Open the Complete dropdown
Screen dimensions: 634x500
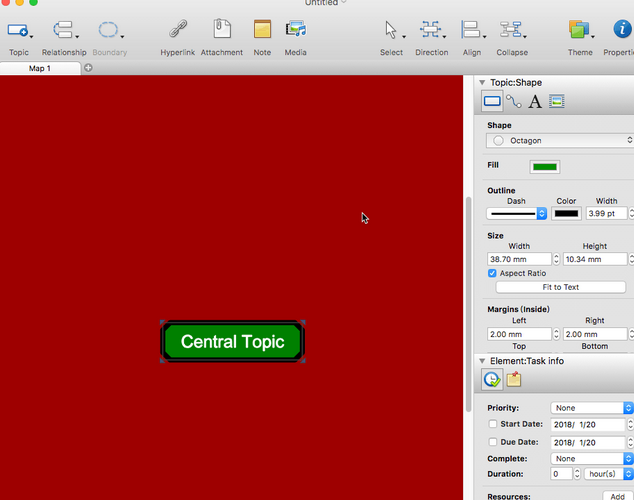pyautogui.click(x=591, y=459)
